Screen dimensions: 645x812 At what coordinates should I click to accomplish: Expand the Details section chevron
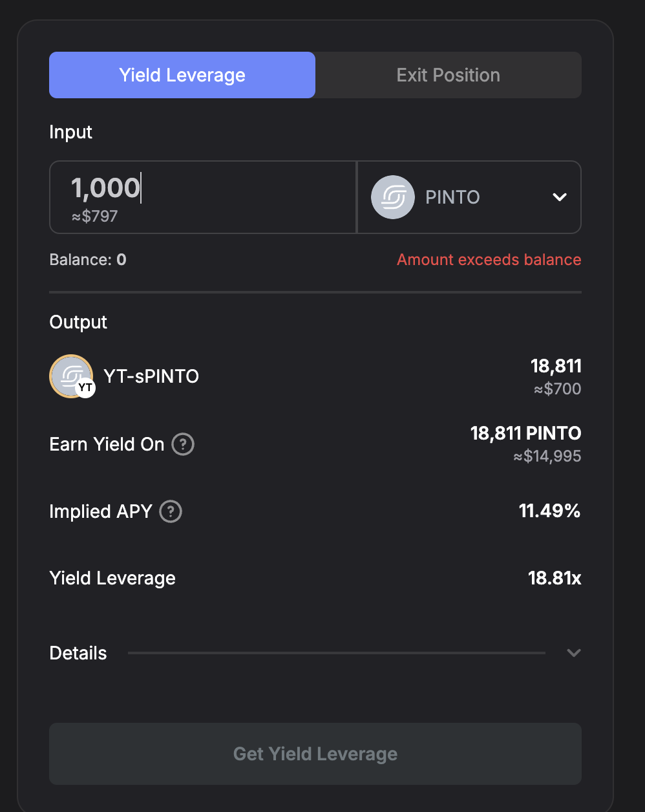573,653
